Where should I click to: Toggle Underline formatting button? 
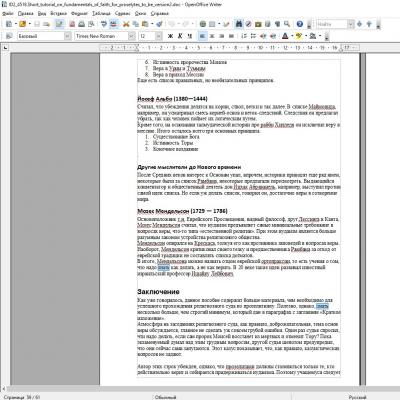pyautogui.click(x=190, y=36)
